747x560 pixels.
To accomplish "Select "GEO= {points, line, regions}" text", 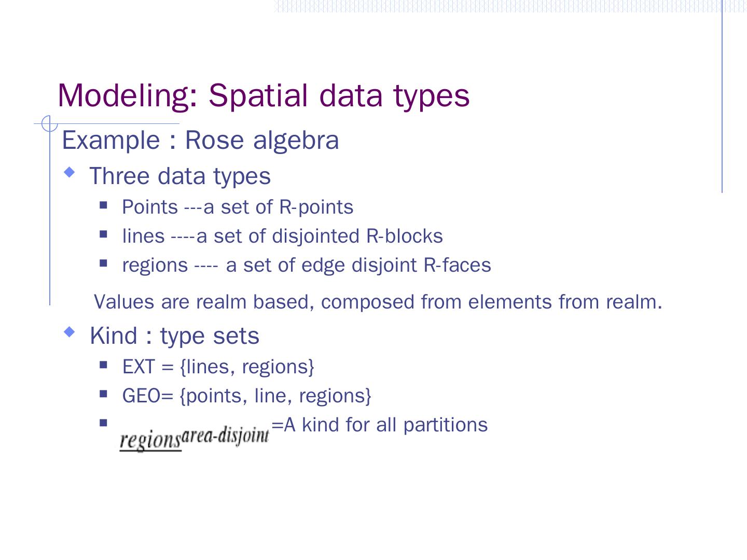I will (x=247, y=396).
